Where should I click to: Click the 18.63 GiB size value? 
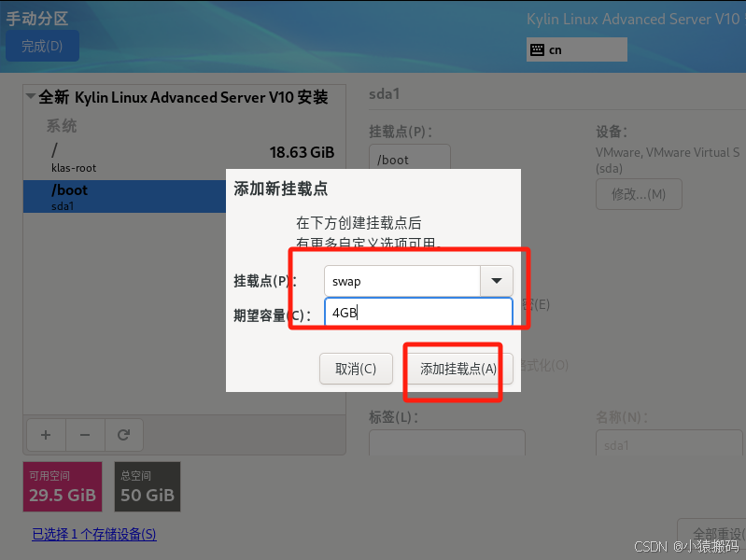(x=302, y=152)
